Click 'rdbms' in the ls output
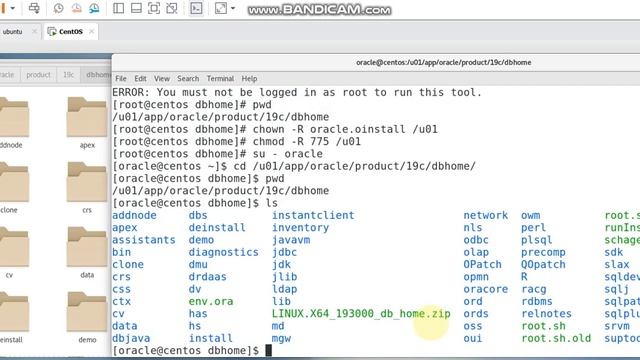 pos(537,301)
